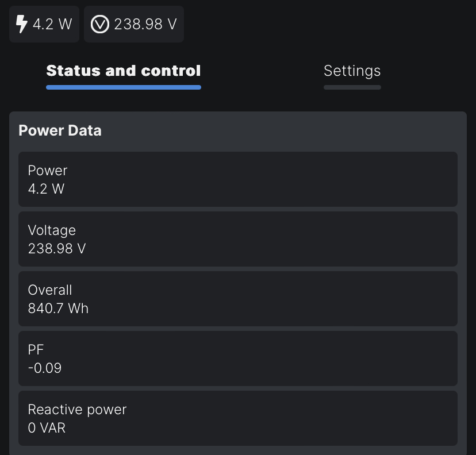Viewport: 476px width, 455px height.
Task: Select the 0 VAR reactive power value
Action: coord(47,427)
